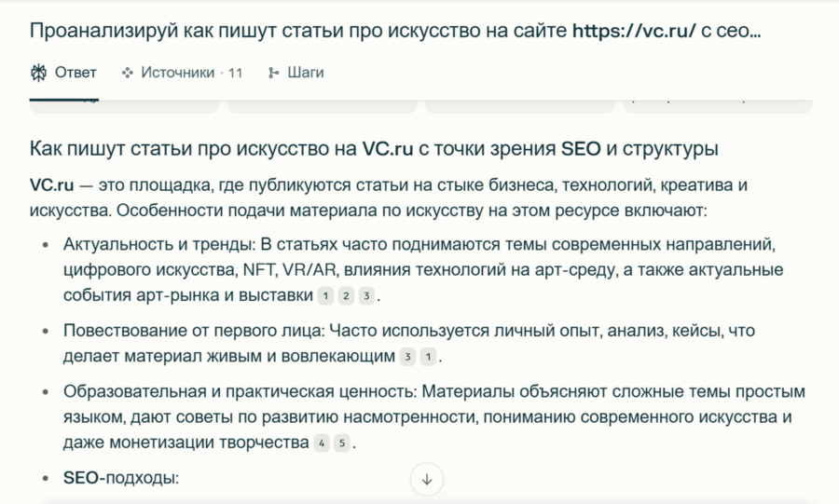Click the sources icon beside Источники
The height and width of the screenshot is (504, 839).
point(128,72)
